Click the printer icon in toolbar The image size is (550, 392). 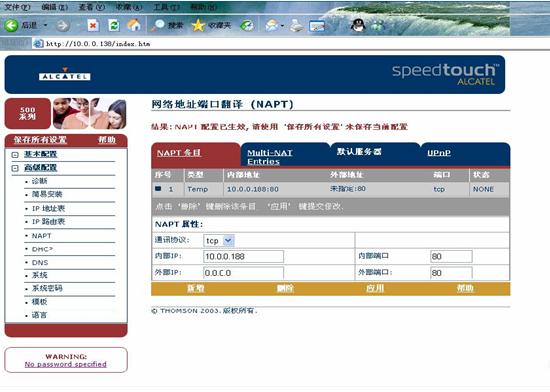[x=297, y=26]
